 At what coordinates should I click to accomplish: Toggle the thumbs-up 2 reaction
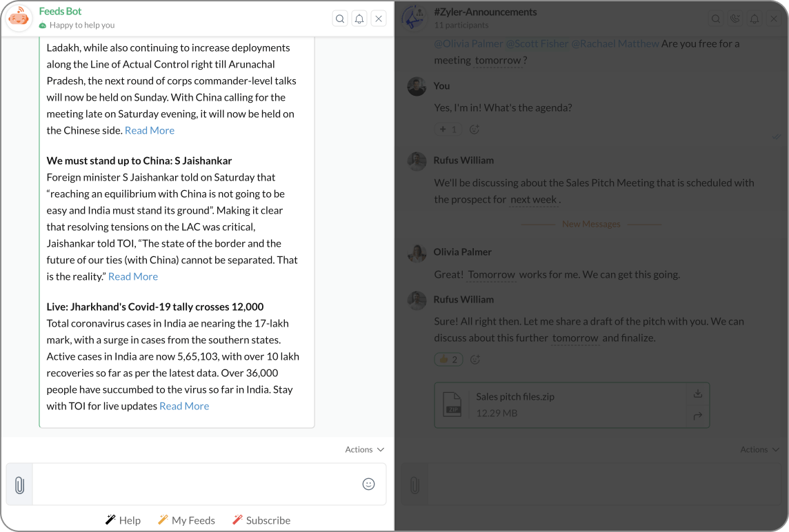point(448,360)
